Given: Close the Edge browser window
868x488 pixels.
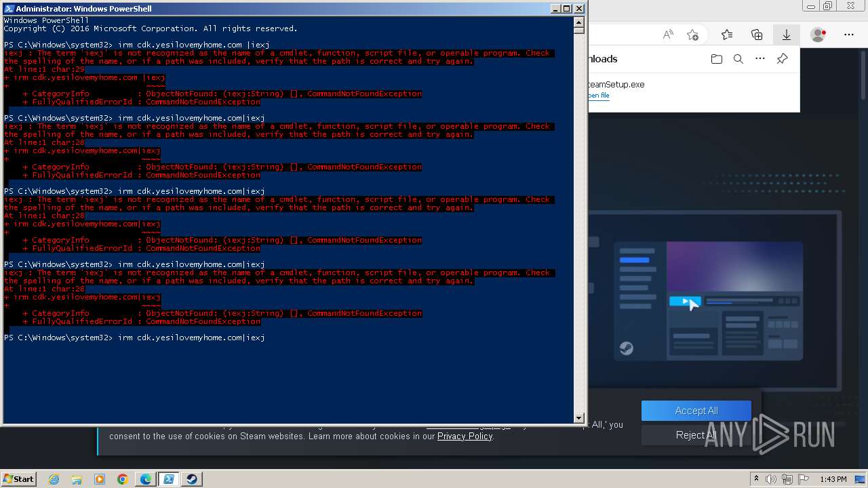Looking at the screenshot, I should tap(850, 6).
